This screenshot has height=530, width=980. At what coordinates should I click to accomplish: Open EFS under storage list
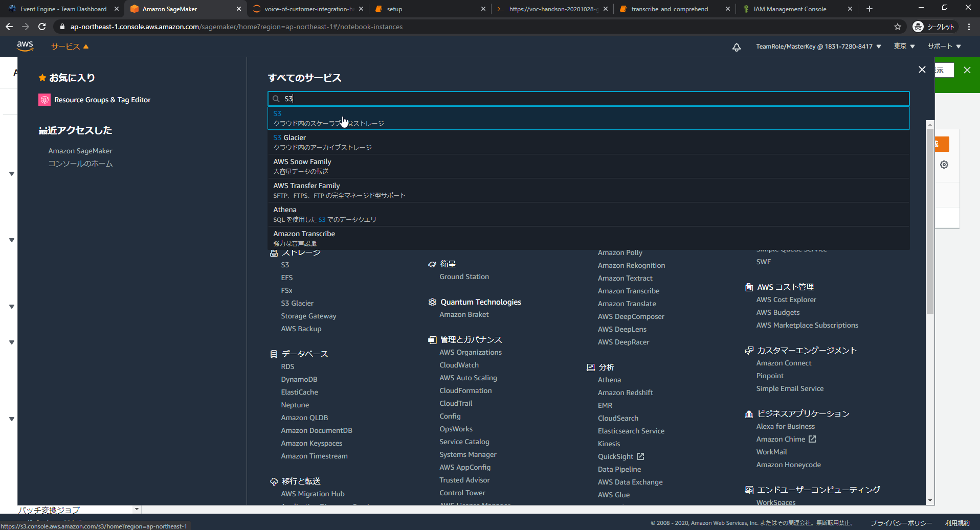286,278
